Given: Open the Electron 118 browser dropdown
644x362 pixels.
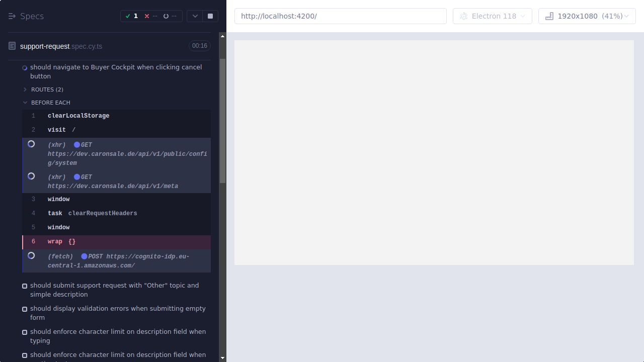Looking at the screenshot, I should [x=492, y=16].
